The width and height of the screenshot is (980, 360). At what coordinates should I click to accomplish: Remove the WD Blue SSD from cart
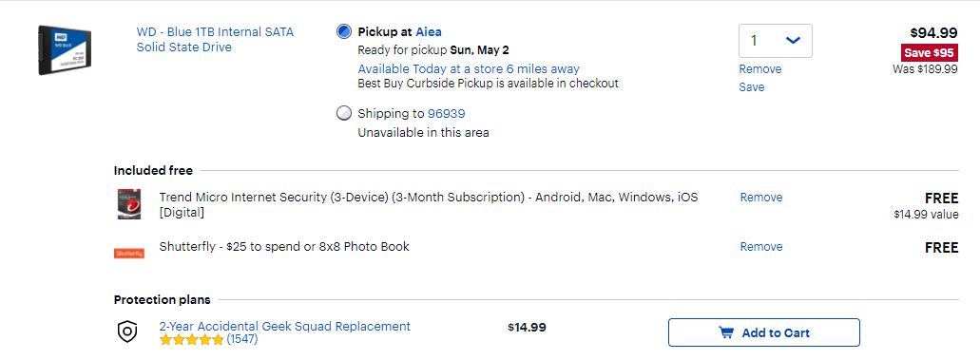(x=760, y=68)
